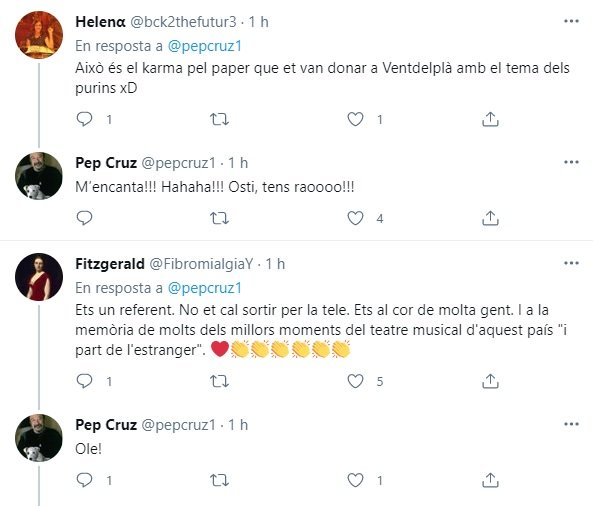Reply to Pep Cruz's "Ole!" tweet
This screenshot has height=506, width=593.
84,480
